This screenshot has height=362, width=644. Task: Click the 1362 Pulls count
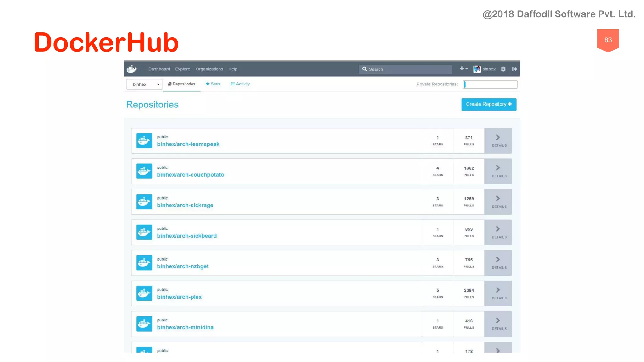[x=469, y=171]
